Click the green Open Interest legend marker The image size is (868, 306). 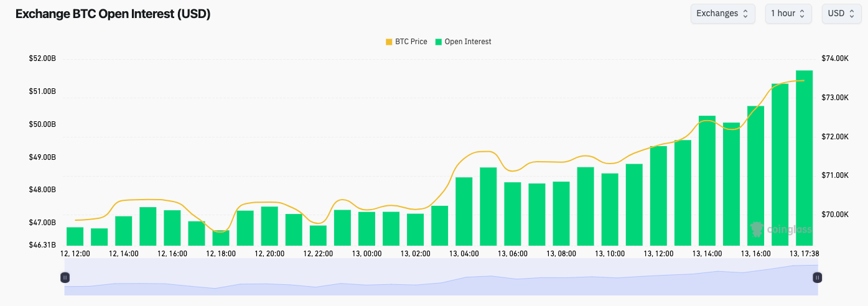tap(439, 42)
